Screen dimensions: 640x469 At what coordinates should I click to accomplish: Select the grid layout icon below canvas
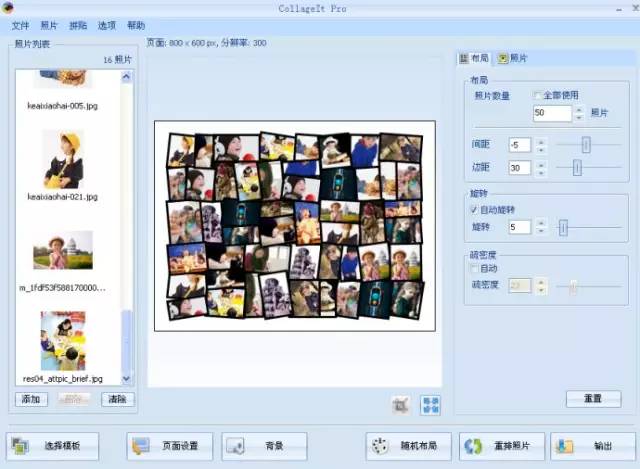click(431, 405)
